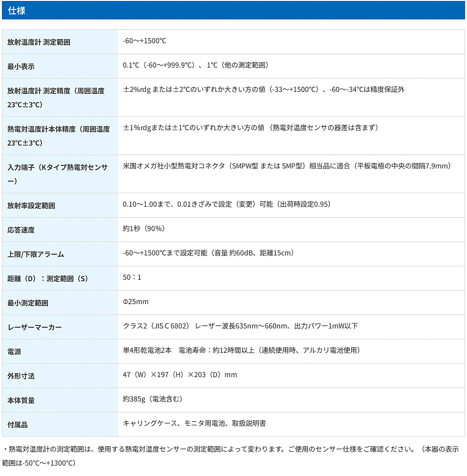Click the 仕様 section header
The image size is (467, 476).
click(17, 10)
